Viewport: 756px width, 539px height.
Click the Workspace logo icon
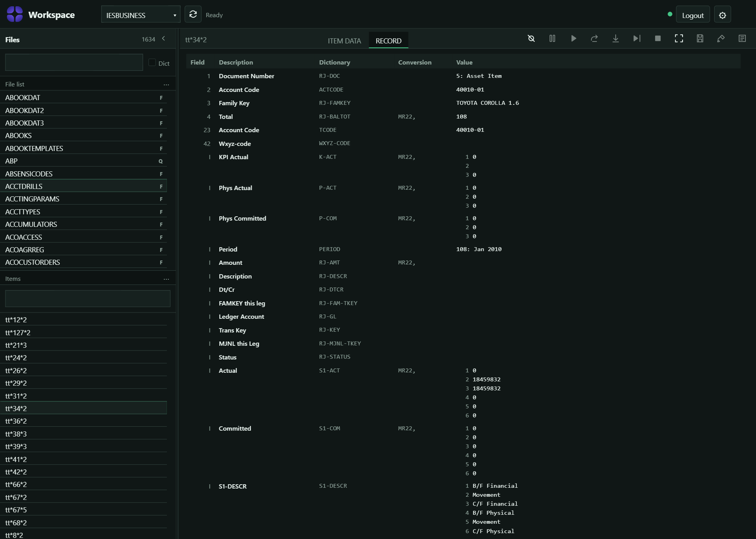[15, 14]
